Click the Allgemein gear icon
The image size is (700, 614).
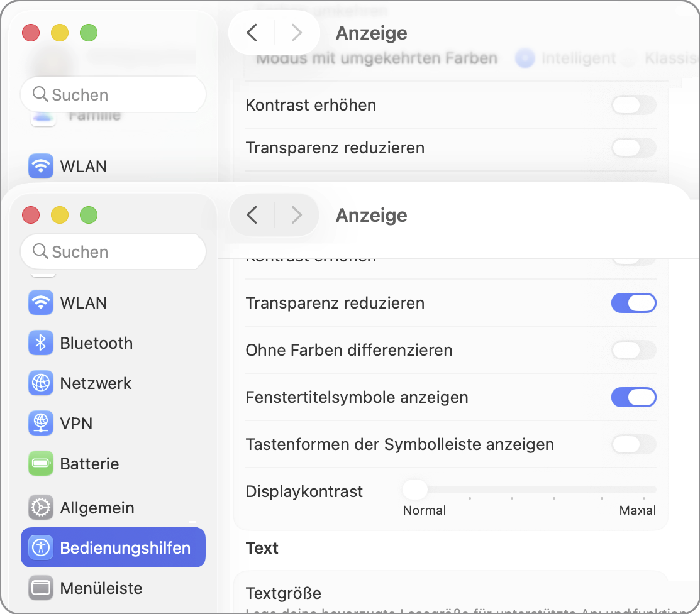[41, 508]
